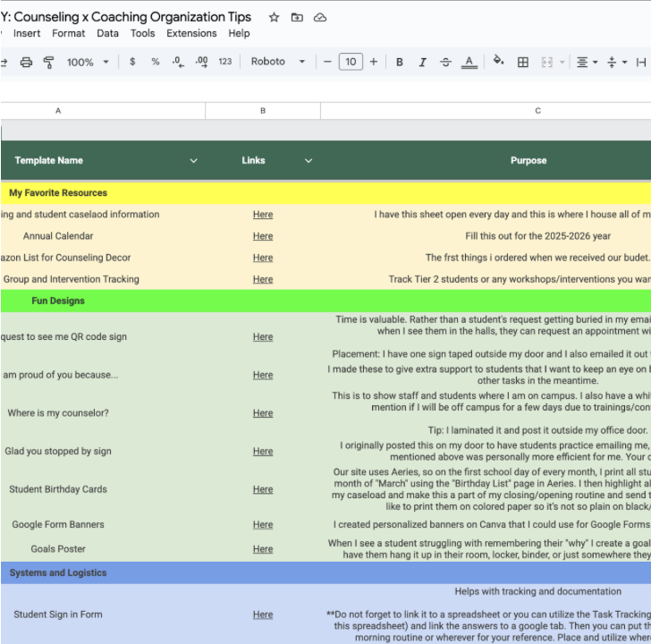The width and height of the screenshot is (651, 644).
Task: Open the Tools menu
Action: pyautogui.click(x=142, y=33)
